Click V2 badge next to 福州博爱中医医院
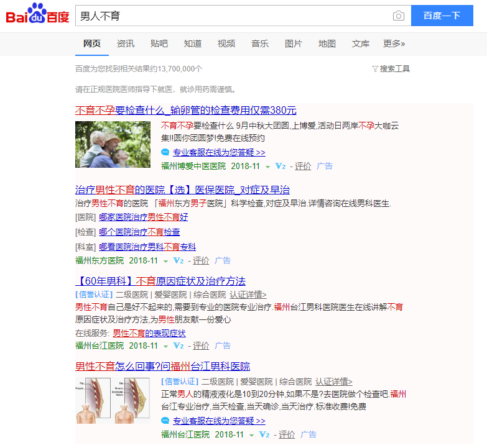The height and width of the screenshot is (448, 487). (x=280, y=167)
